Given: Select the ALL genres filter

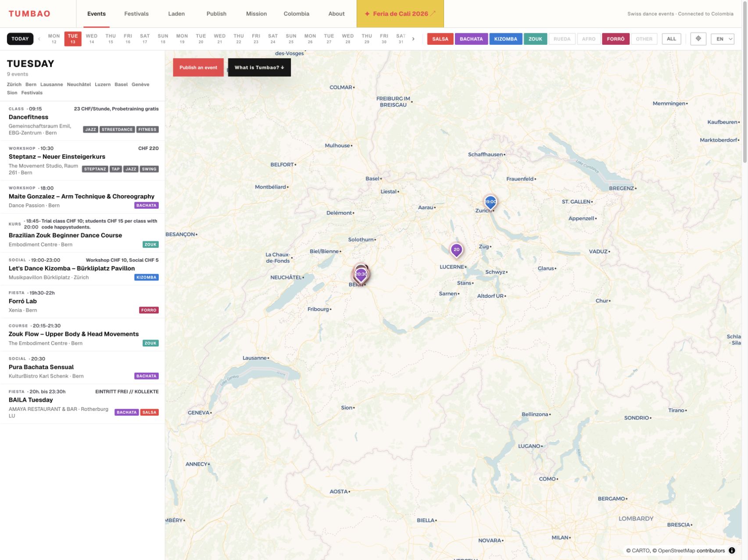Looking at the screenshot, I should click(671, 39).
